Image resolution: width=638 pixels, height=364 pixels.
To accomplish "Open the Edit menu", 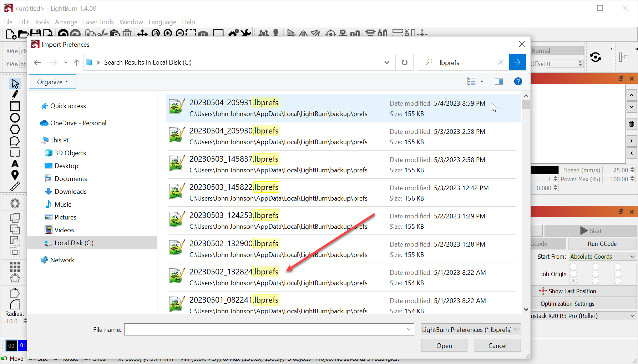I will coord(24,22).
